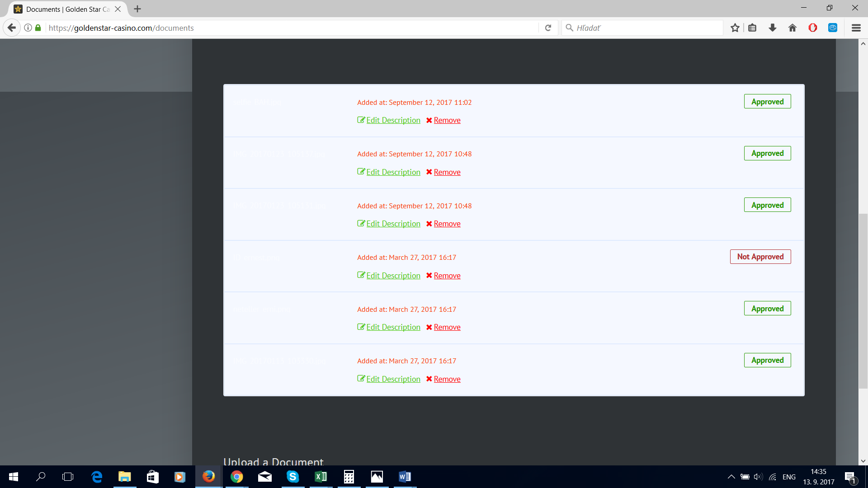Viewport: 868px width, 488px height.
Task: Open a new browser tab
Action: [x=137, y=9]
